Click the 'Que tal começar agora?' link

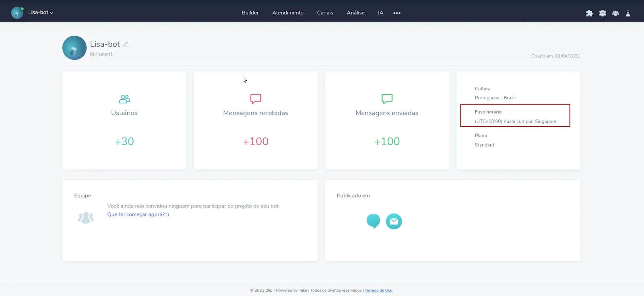coord(138,215)
